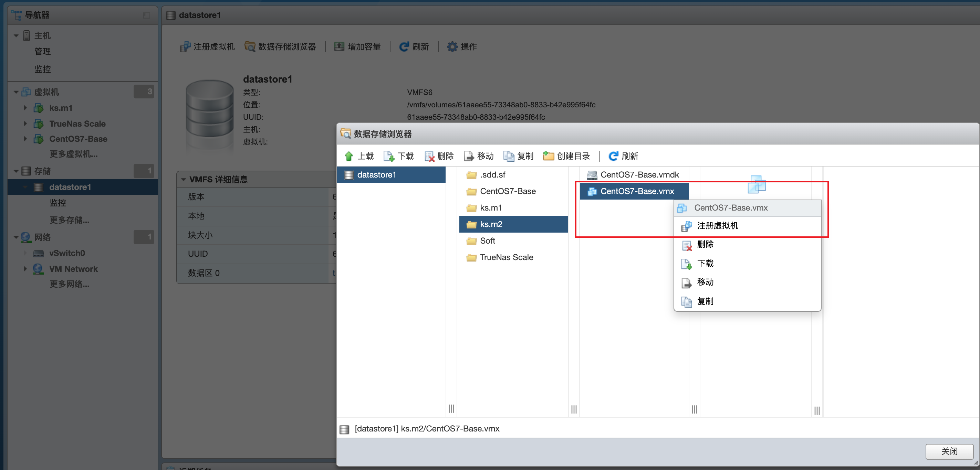The image size is (980, 470).
Task: Expand the ks.m1 virtual machine node
Action: pos(25,108)
